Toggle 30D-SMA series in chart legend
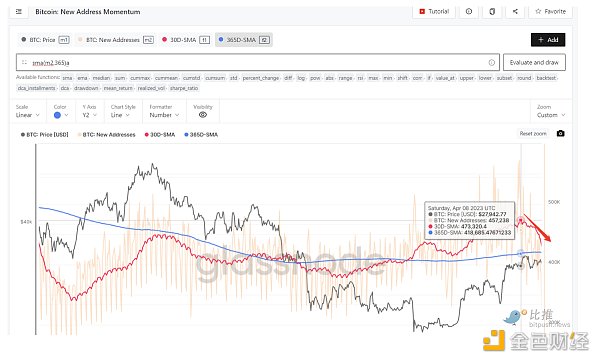Viewport: 600px width, 362px height. 160,135
